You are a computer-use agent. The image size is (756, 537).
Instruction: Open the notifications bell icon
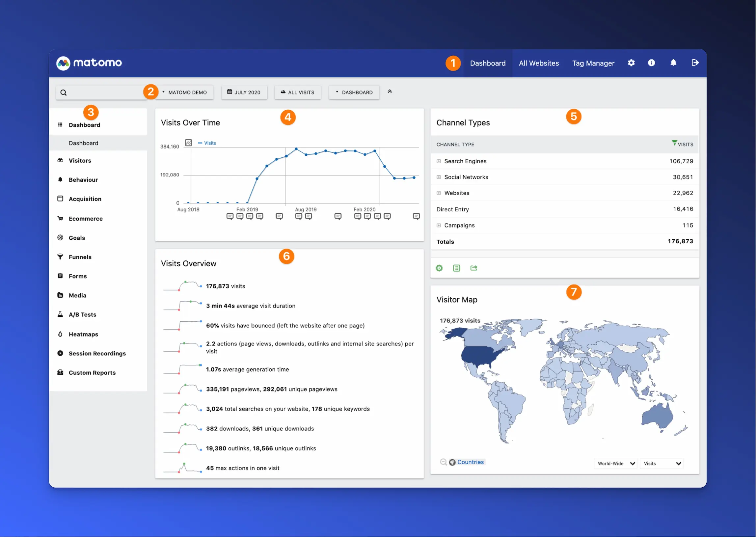(673, 63)
